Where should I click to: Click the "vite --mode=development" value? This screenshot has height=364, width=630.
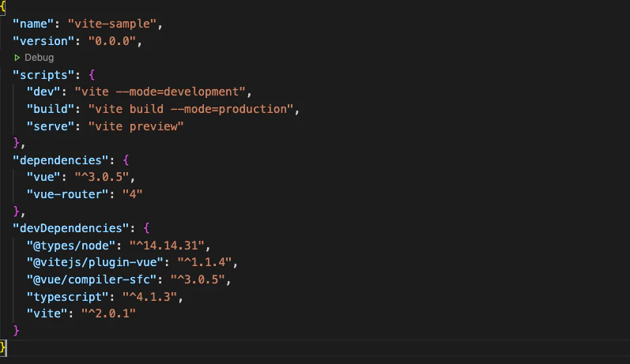click(x=160, y=92)
